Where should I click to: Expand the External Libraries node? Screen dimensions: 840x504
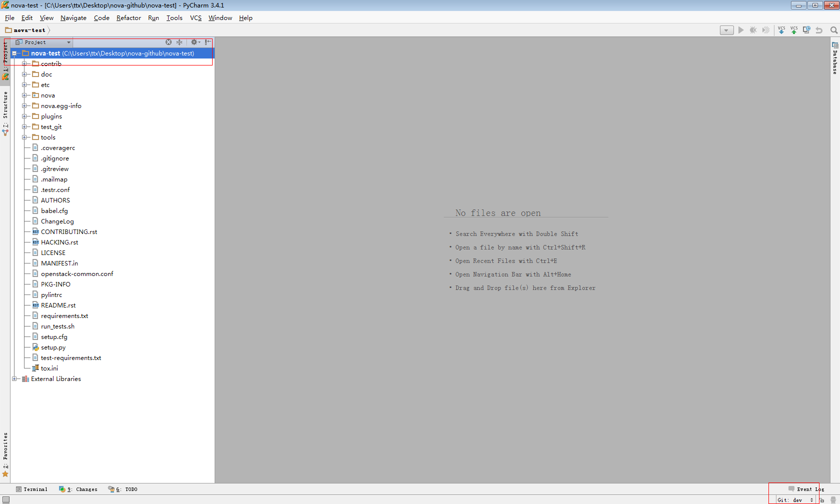(15, 378)
